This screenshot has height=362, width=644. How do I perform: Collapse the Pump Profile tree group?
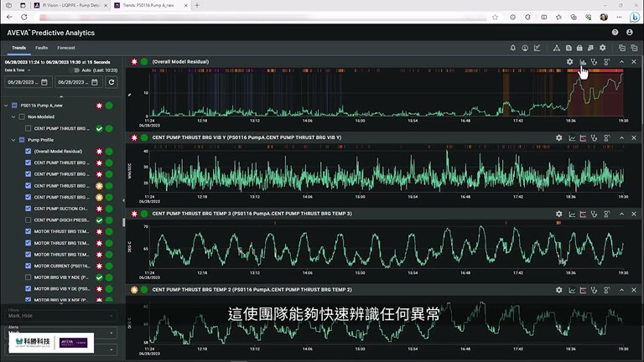coord(13,140)
